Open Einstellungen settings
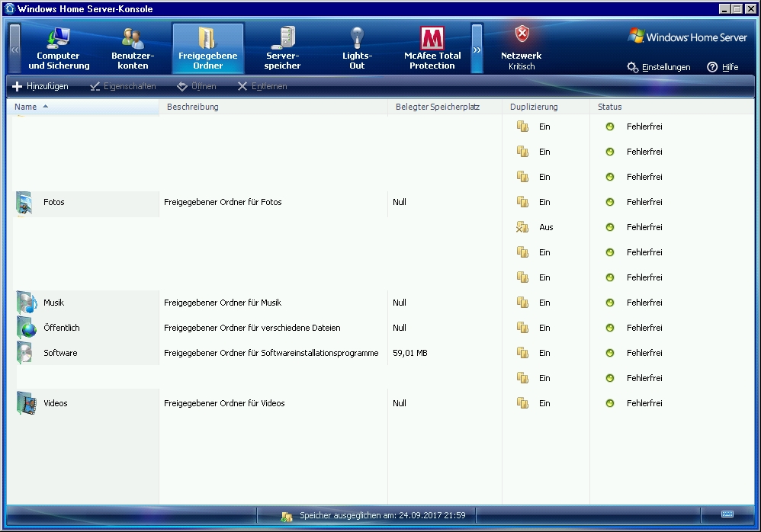This screenshot has width=761, height=532. tap(659, 67)
